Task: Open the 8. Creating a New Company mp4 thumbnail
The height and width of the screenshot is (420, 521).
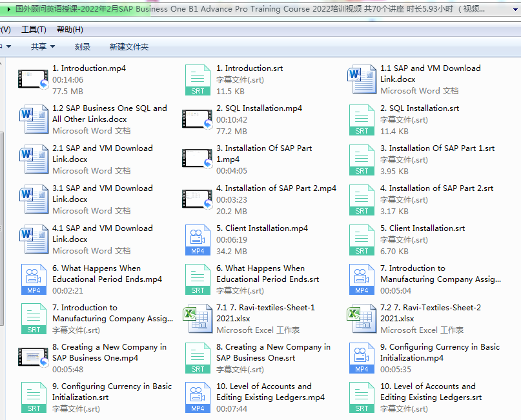Action: coord(33,357)
